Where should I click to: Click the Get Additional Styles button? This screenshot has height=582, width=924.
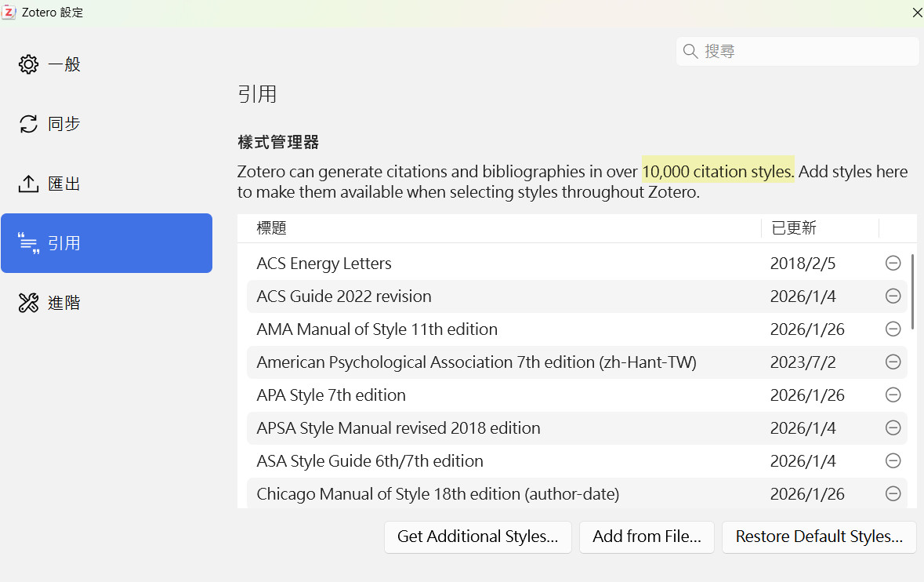[x=477, y=537]
